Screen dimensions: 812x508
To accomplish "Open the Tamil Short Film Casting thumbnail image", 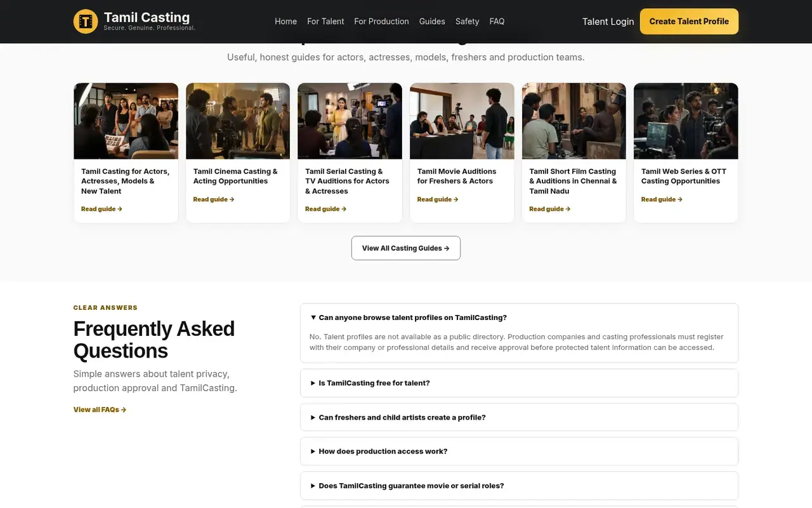I will 574,121.
